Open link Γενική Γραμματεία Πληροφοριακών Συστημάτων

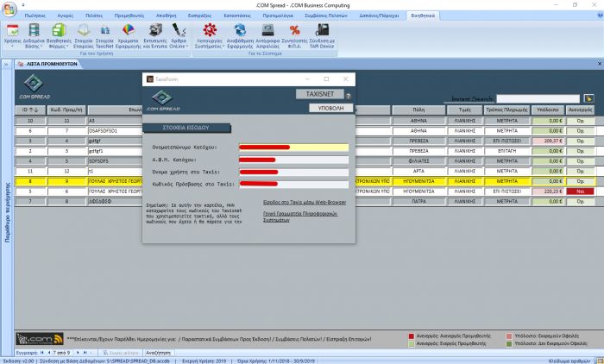pyautogui.click(x=300, y=217)
